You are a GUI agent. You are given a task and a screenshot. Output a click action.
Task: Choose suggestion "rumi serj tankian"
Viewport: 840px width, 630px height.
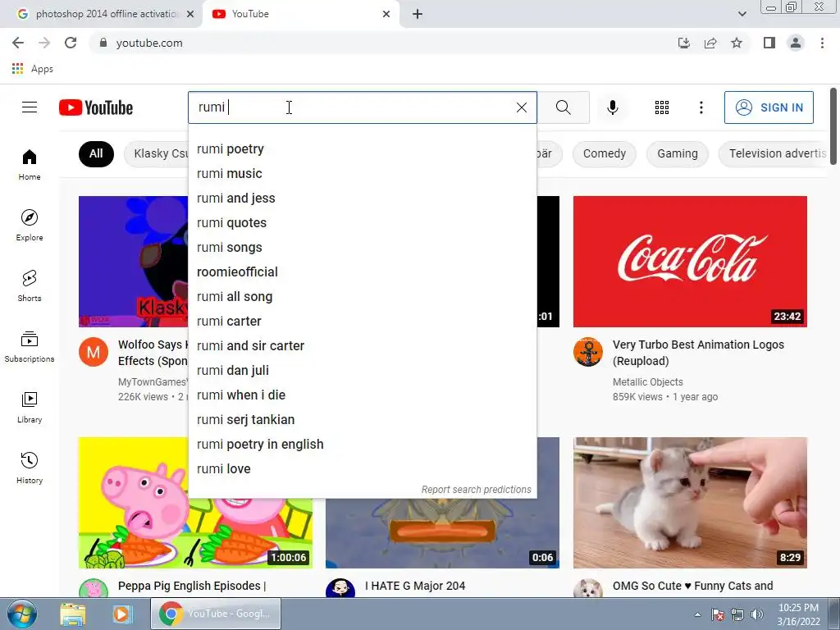[x=363, y=420]
